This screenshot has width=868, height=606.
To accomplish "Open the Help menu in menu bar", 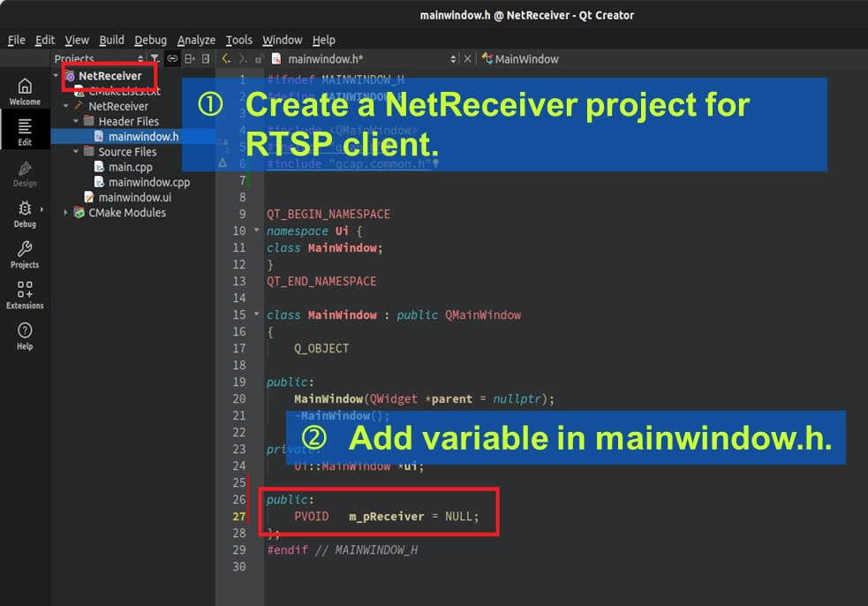I will (x=324, y=40).
